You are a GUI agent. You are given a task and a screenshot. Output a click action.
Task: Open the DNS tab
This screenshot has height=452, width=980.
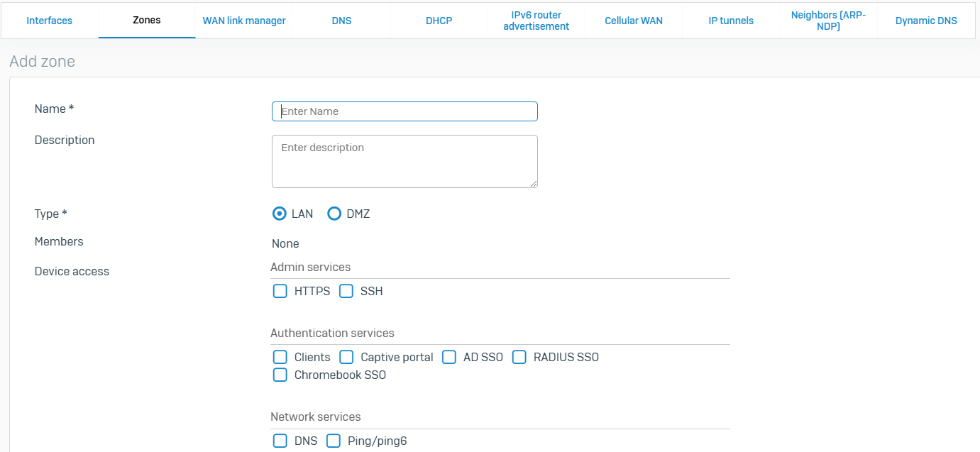(x=341, y=21)
